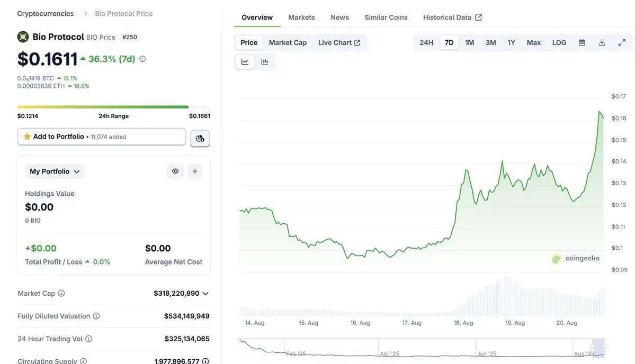Set chart range to 3M

coord(491,42)
